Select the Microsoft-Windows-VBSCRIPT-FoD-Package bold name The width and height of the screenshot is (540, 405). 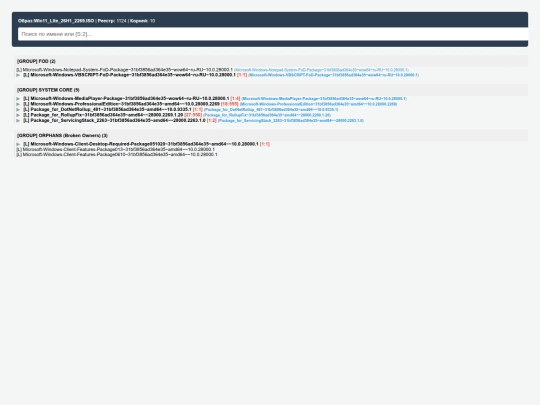pyautogui.click(x=129, y=75)
